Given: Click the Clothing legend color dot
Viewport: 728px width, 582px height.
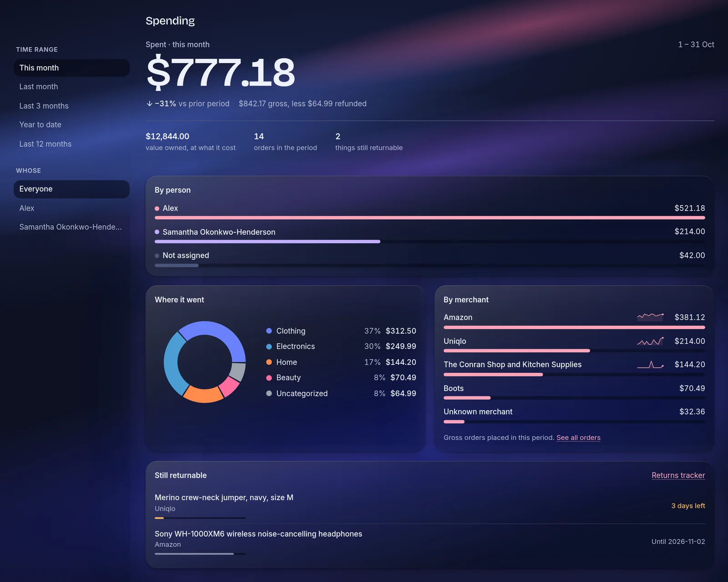Looking at the screenshot, I should (x=269, y=331).
